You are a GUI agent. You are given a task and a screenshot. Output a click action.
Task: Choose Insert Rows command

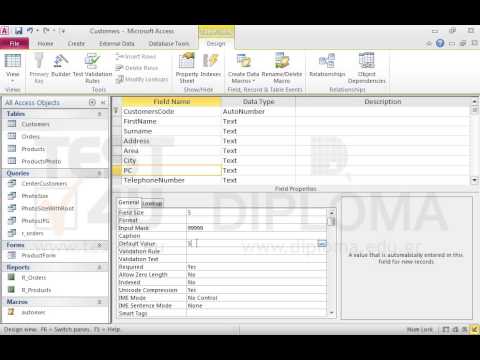(136, 57)
